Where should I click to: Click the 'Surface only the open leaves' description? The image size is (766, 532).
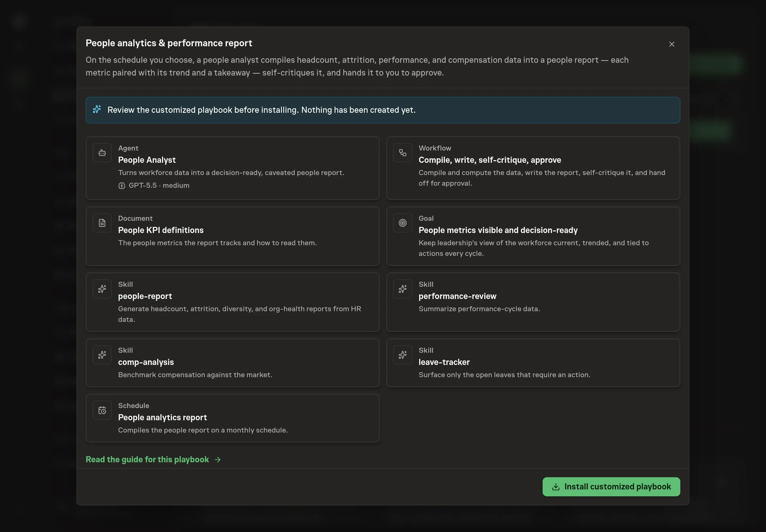[504, 375]
